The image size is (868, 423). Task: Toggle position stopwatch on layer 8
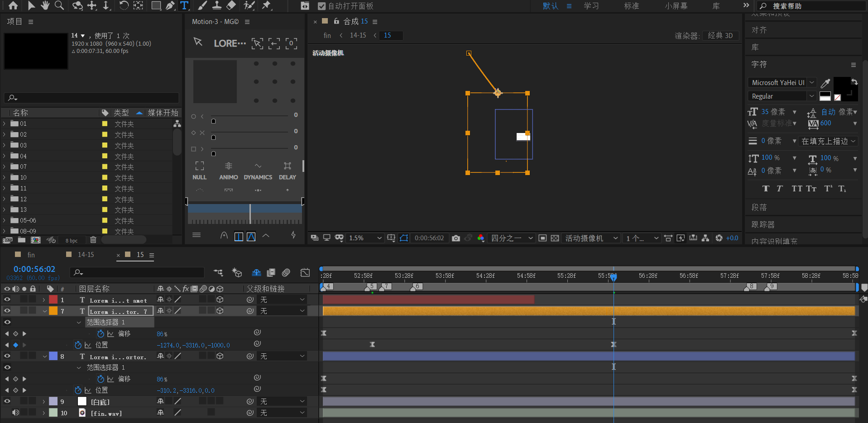pyautogui.click(x=78, y=390)
